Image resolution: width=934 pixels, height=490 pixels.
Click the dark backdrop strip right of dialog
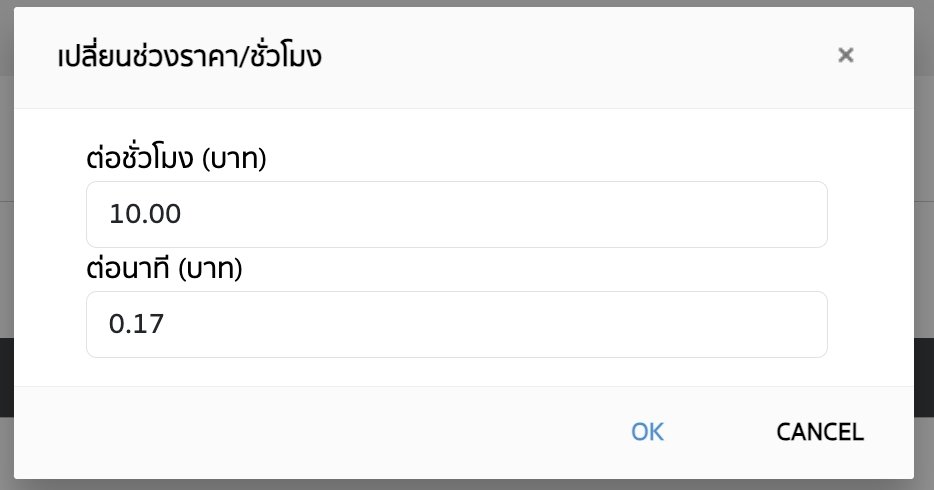[924, 377]
